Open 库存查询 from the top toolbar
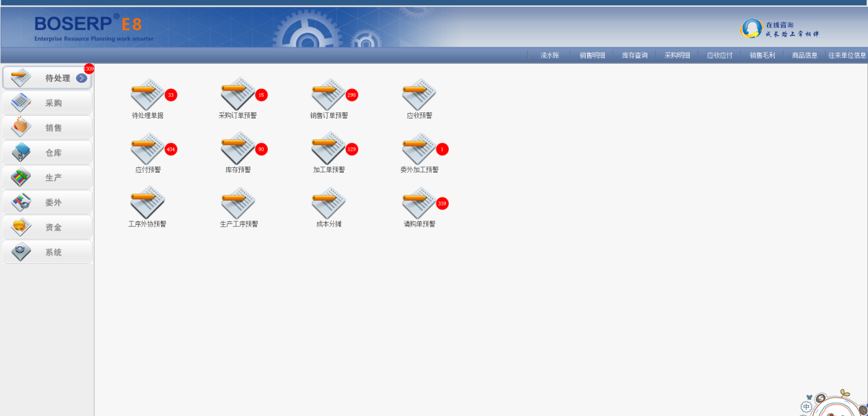Viewport: 868px width, 416px height. tap(634, 56)
